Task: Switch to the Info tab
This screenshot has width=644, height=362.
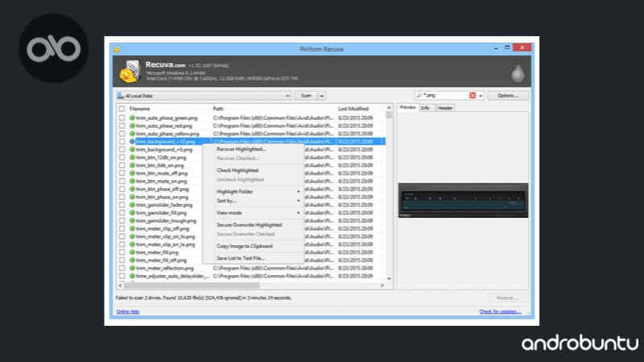Action: pyautogui.click(x=425, y=108)
